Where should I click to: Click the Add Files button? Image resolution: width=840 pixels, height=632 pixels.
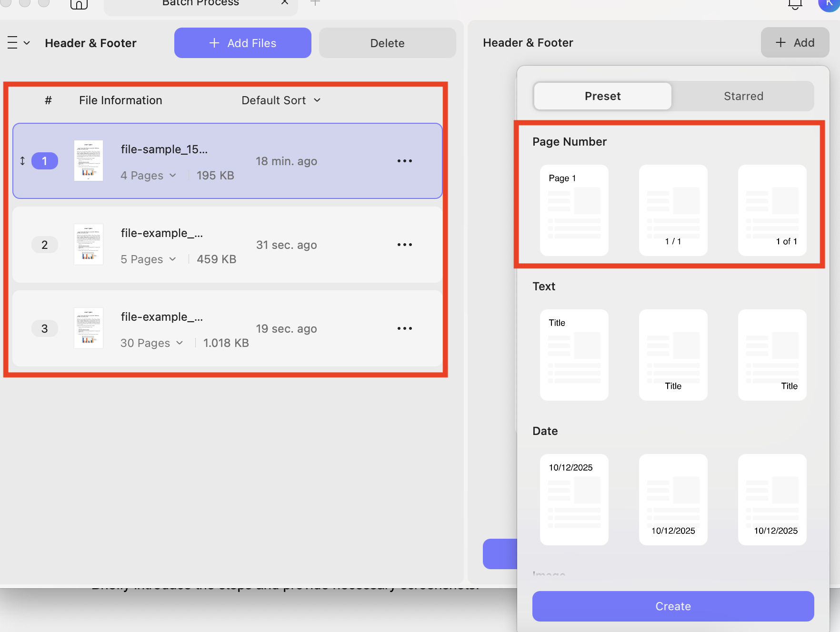click(x=242, y=42)
